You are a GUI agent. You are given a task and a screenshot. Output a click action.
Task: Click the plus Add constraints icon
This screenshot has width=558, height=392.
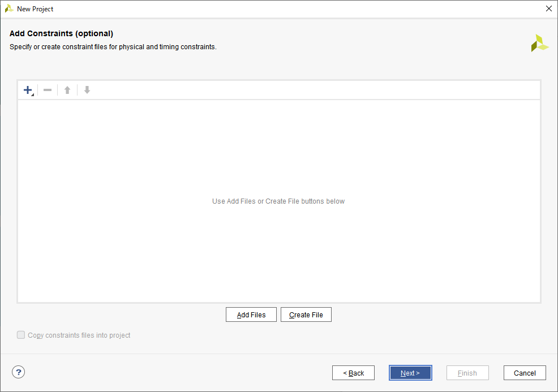[28, 90]
